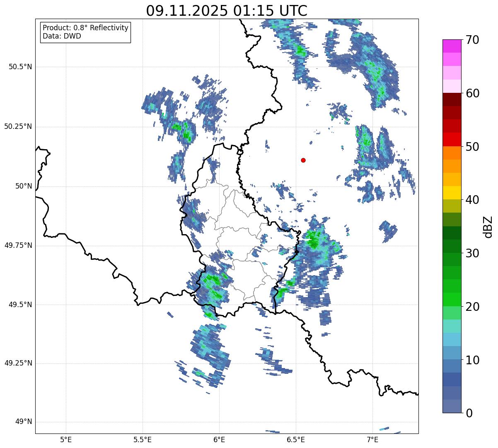
Task: Click the 7°E longitude label
Action: [372, 439]
